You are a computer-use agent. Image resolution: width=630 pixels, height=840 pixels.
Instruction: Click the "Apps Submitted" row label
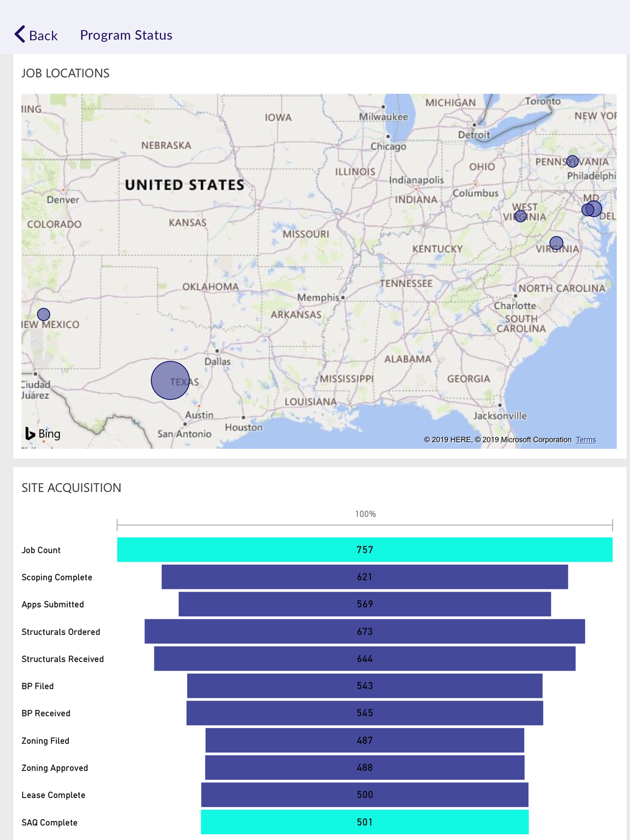[x=53, y=604]
